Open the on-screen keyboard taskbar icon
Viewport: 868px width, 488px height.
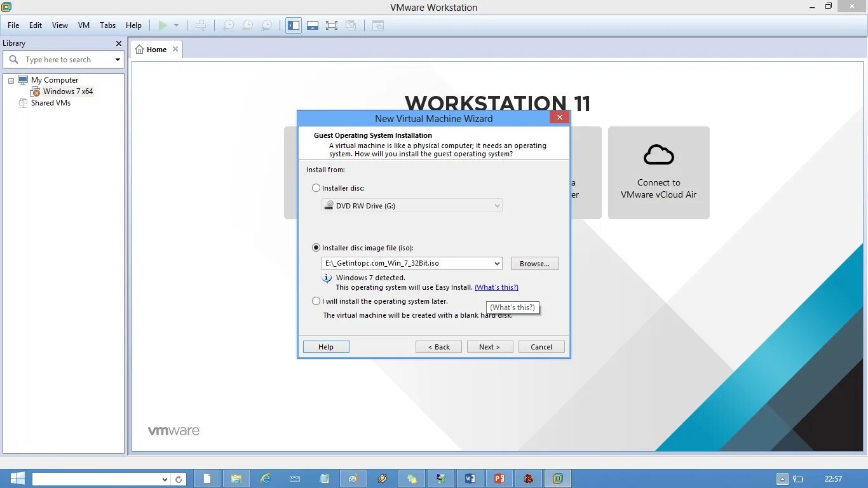click(x=295, y=478)
